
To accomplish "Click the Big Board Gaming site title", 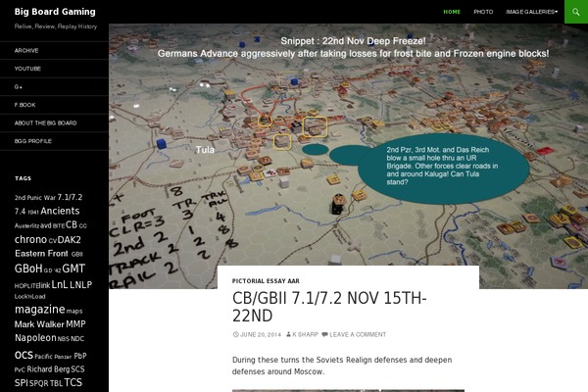I will [55, 12].
